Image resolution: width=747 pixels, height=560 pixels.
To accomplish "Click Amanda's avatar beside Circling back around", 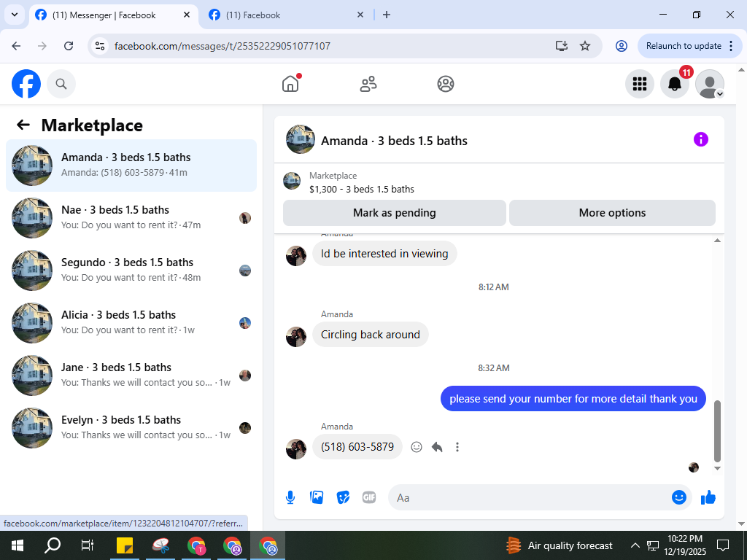I will click(x=296, y=337).
